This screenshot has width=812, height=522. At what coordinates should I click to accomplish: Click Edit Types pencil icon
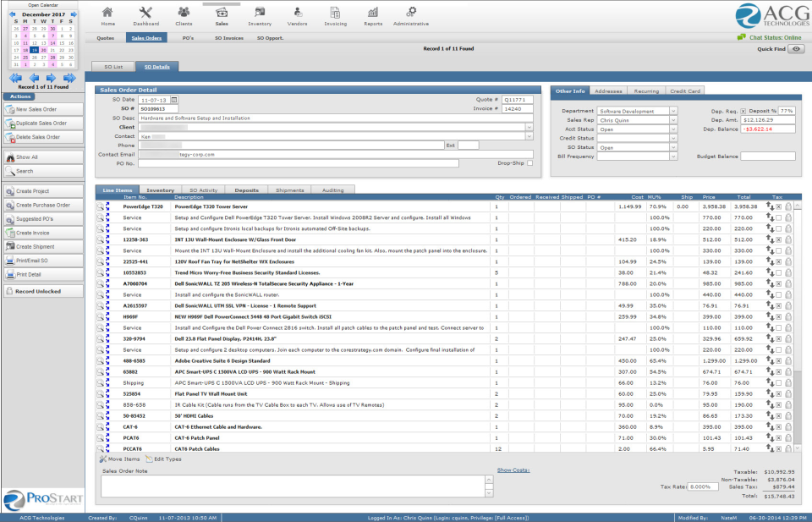(x=149, y=459)
